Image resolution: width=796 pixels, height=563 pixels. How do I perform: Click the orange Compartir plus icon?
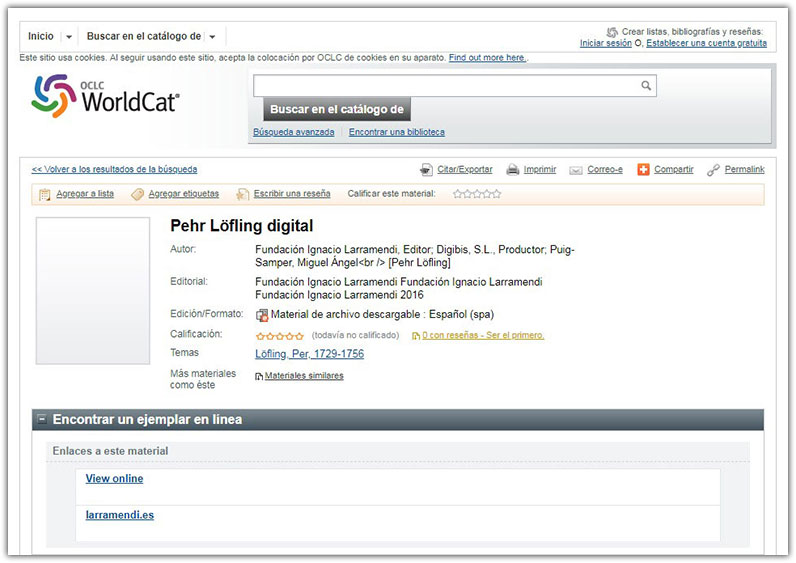tap(643, 170)
